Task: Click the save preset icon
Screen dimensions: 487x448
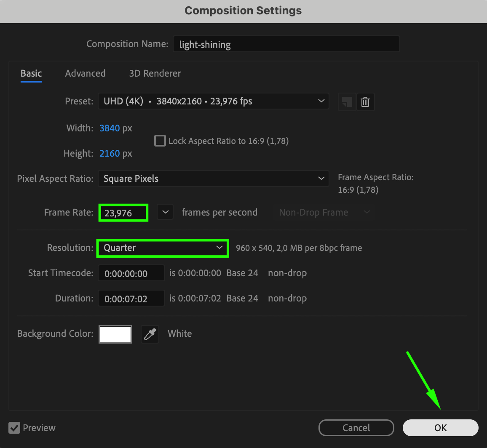Action: (x=347, y=102)
